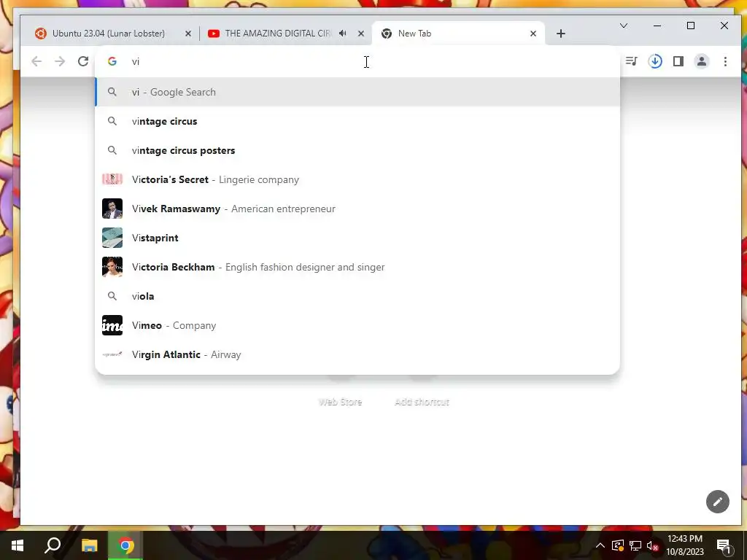Select Victoria's Secret suggestion
Image resolution: width=747 pixels, height=560 pixels.
point(357,179)
